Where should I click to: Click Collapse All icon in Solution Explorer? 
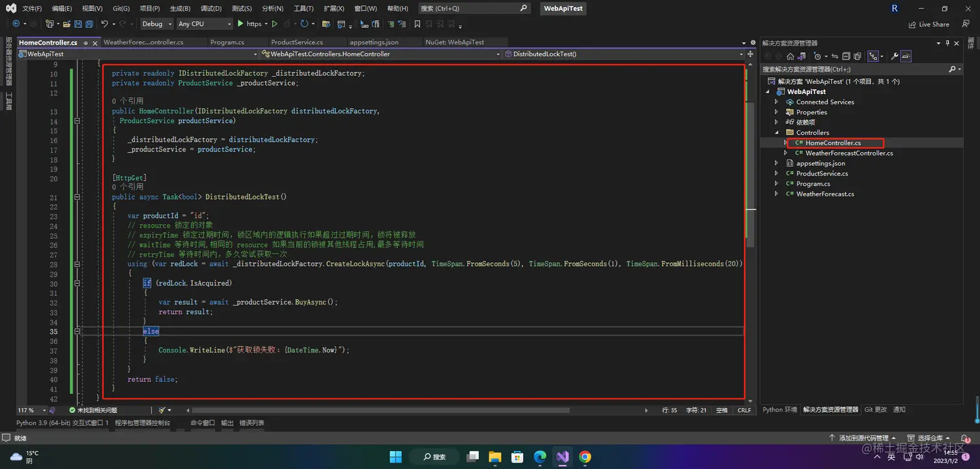pyautogui.click(x=846, y=56)
